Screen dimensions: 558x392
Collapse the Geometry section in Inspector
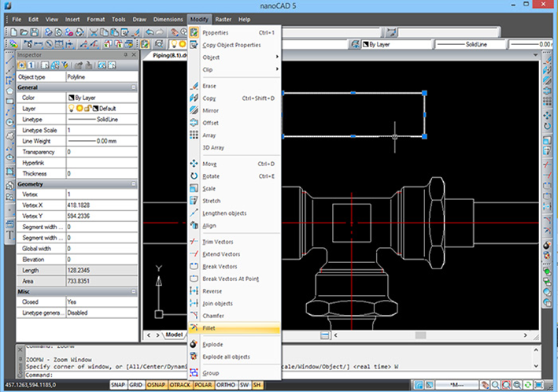[134, 184]
